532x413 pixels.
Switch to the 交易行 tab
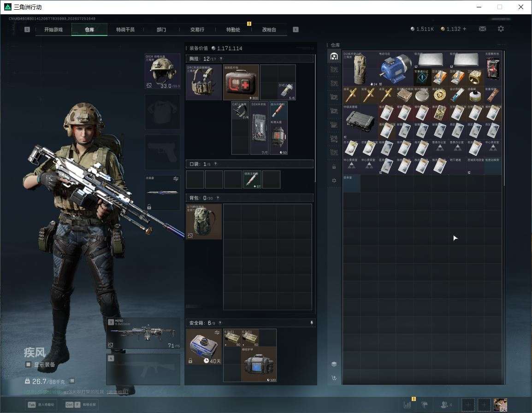[197, 29]
